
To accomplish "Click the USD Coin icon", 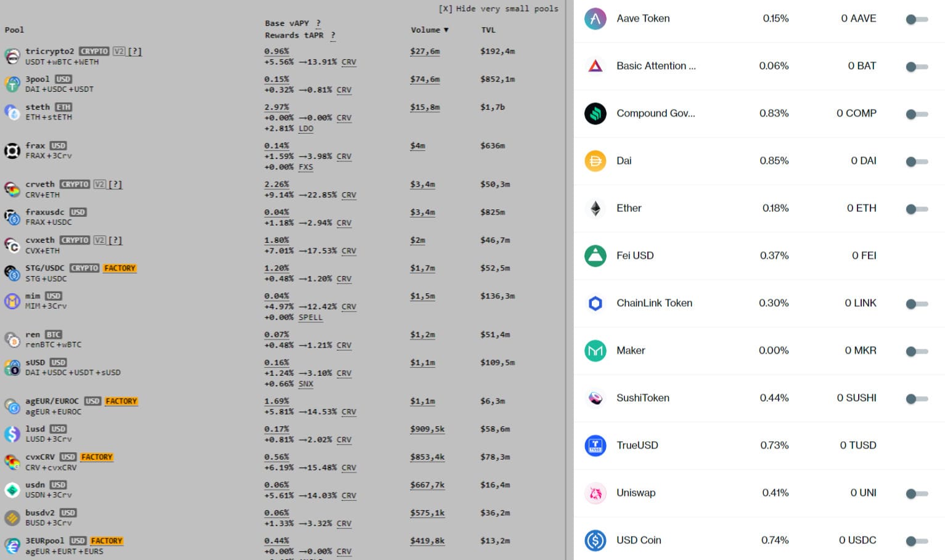I will [595, 540].
